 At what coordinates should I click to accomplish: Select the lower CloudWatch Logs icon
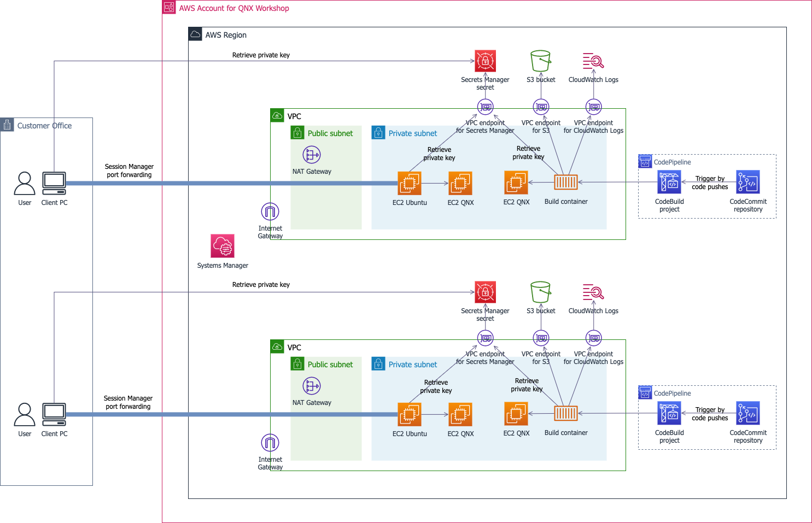pyautogui.click(x=593, y=292)
